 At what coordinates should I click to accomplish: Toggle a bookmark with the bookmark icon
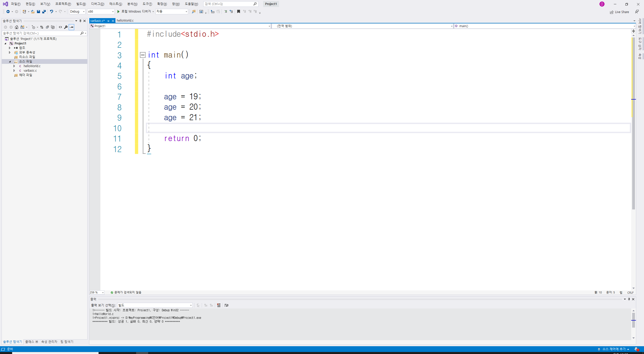pos(238,12)
